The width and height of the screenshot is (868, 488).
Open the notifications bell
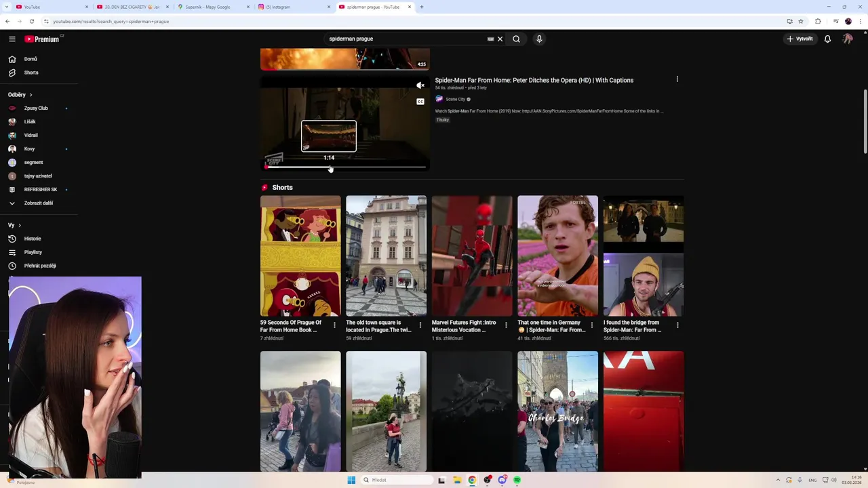[x=827, y=39]
